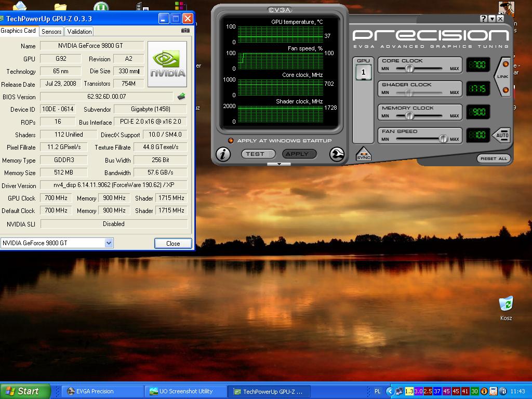Select GPU 1 in Precision
532x399 pixels.
click(363, 72)
